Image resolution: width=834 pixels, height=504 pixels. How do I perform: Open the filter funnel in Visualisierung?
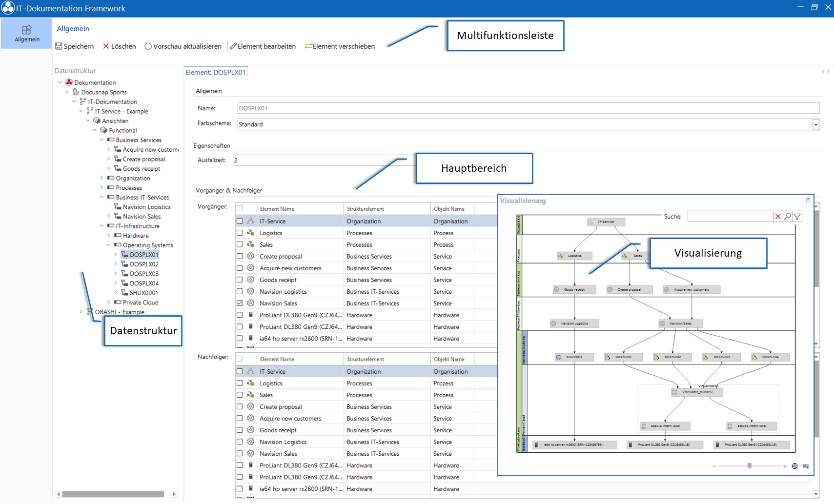click(x=797, y=217)
